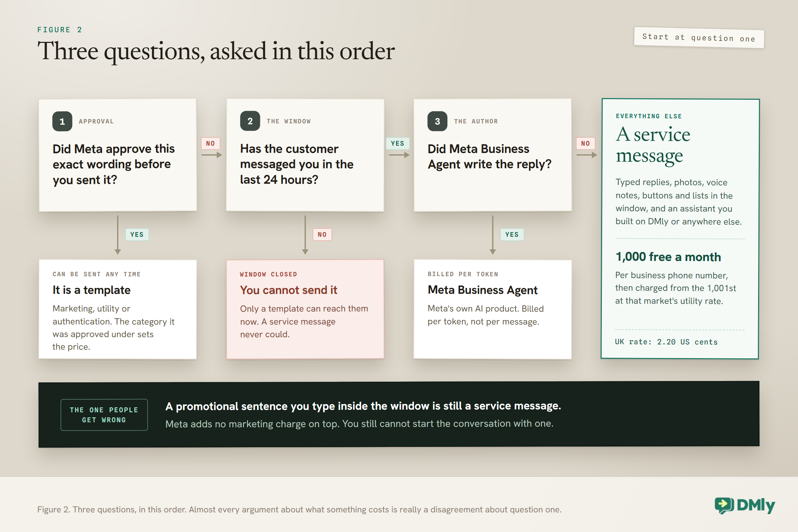Click 'Per business phone number' paragraph
The height and width of the screenshot is (532, 798).
click(x=676, y=288)
